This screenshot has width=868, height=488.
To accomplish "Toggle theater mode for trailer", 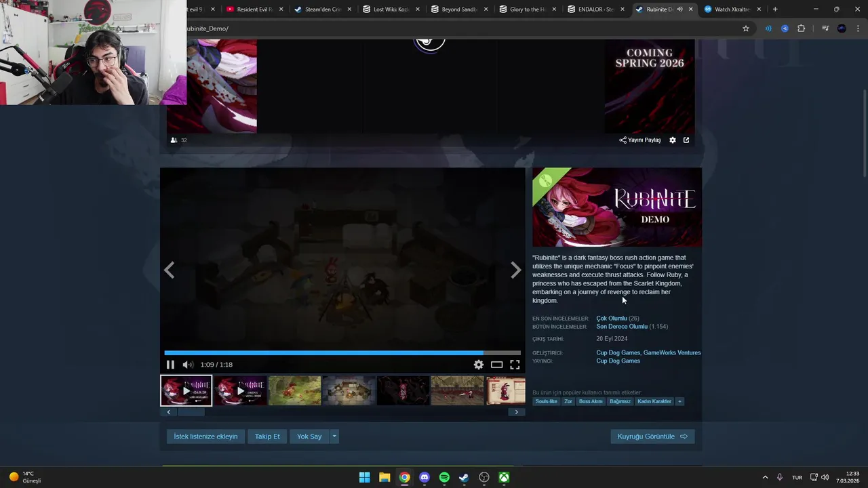I will [x=497, y=365].
